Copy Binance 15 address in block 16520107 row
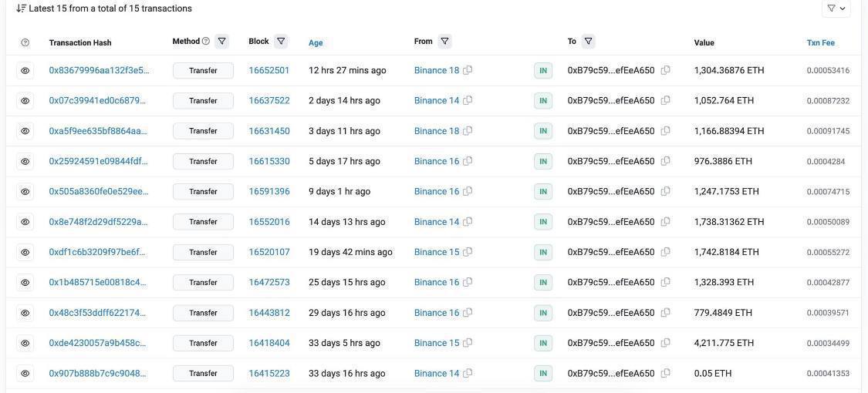The width and height of the screenshot is (868, 393). 468,252
